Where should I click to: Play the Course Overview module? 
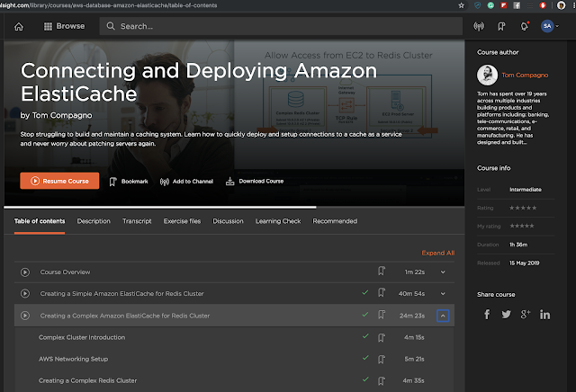pyautogui.click(x=25, y=272)
